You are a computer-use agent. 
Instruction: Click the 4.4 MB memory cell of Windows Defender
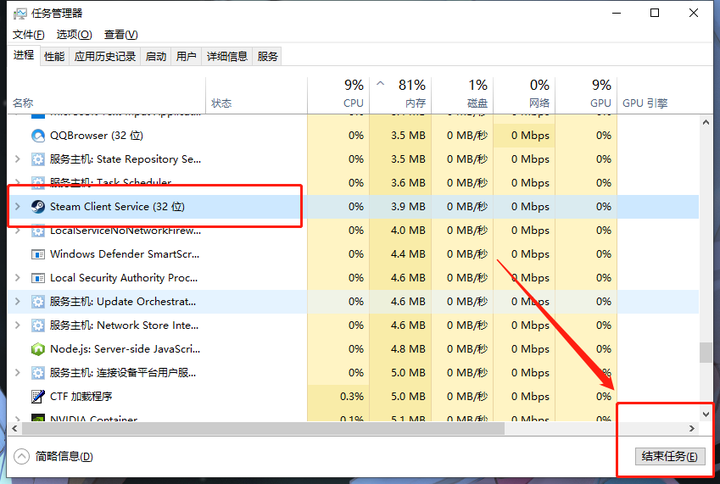point(400,254)
